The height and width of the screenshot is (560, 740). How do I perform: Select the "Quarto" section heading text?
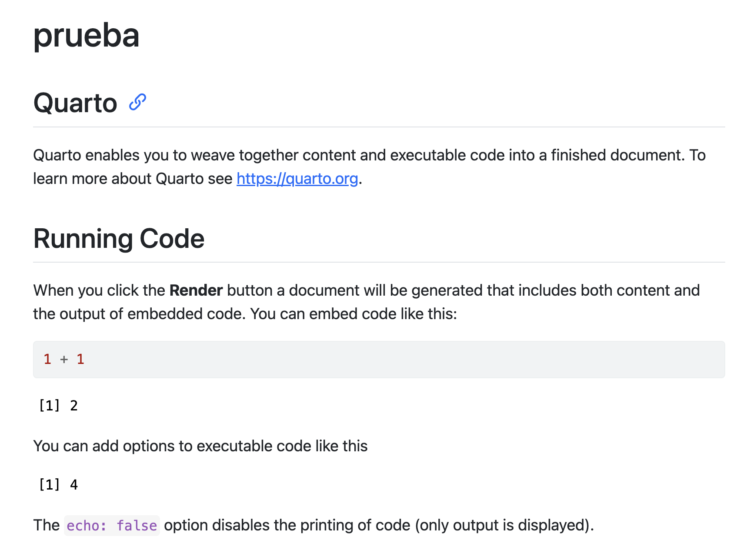point(75,103)
